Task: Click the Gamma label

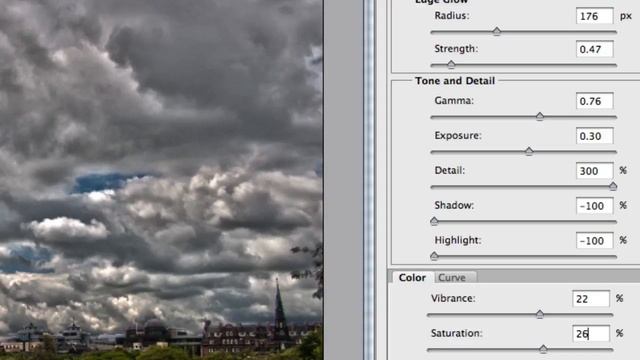Action: click(x=454, y=100)
